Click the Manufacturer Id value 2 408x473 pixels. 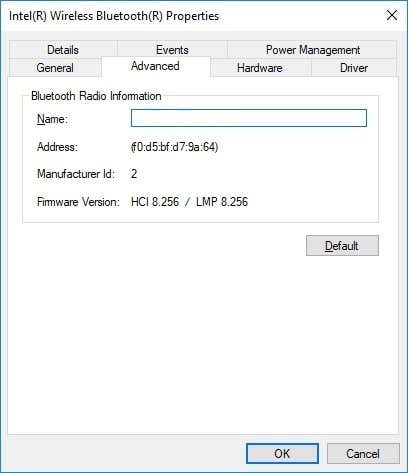click(x=134, y=174)
